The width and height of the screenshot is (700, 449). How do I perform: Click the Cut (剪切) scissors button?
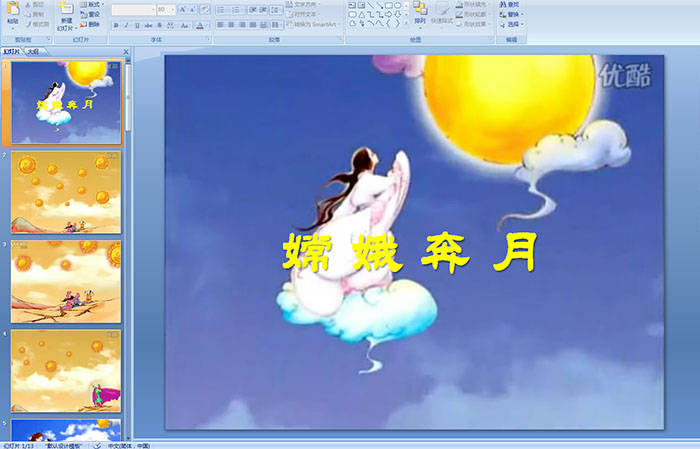tap(35, 4)
